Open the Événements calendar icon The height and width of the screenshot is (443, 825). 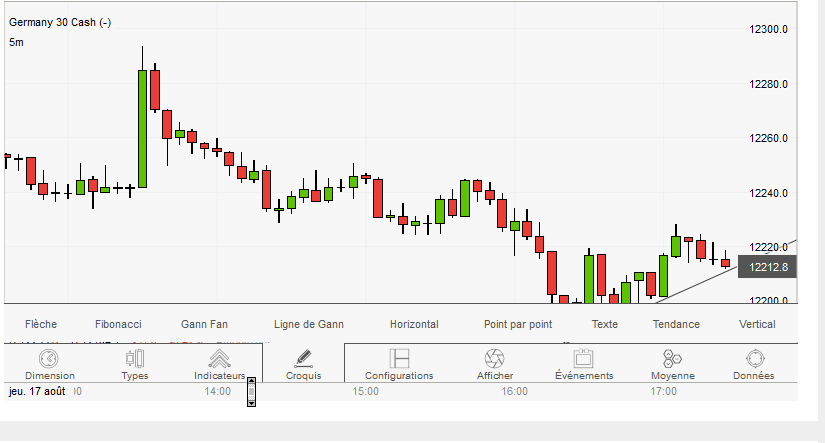pyautogui.click(x=583, y=358)
